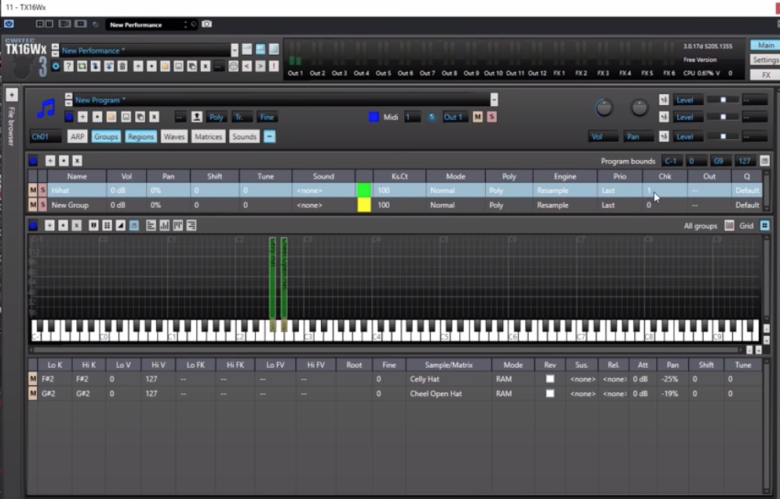780x499 pixels.
Task: Click the align-left bars icon in the regions toolbar
Action: pyautogui.click(x=151, y=225)
